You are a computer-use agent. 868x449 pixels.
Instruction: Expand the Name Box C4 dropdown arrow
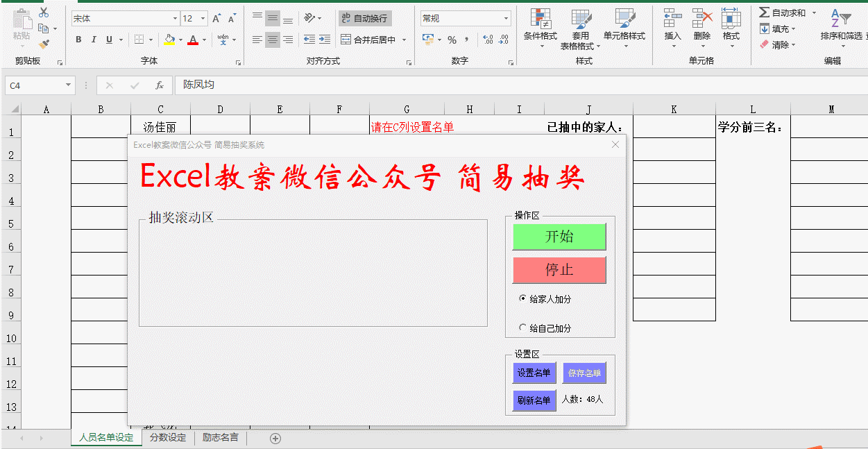click(69, 85)
